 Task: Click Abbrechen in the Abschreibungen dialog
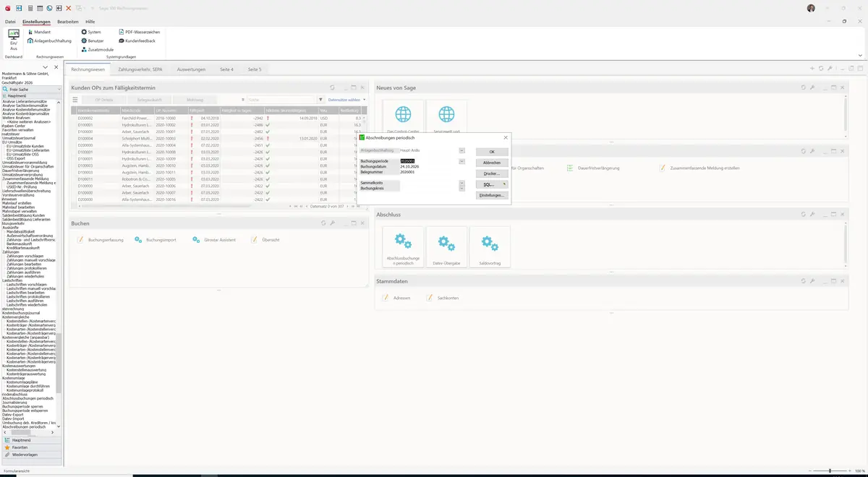[x=492, y=163]
